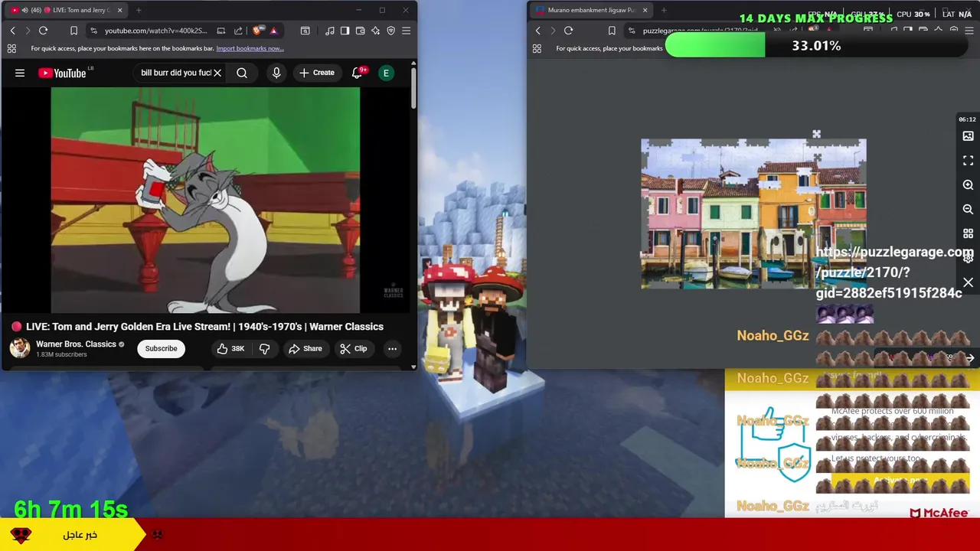Click the Import bookmarks now link

click(250, 48)
